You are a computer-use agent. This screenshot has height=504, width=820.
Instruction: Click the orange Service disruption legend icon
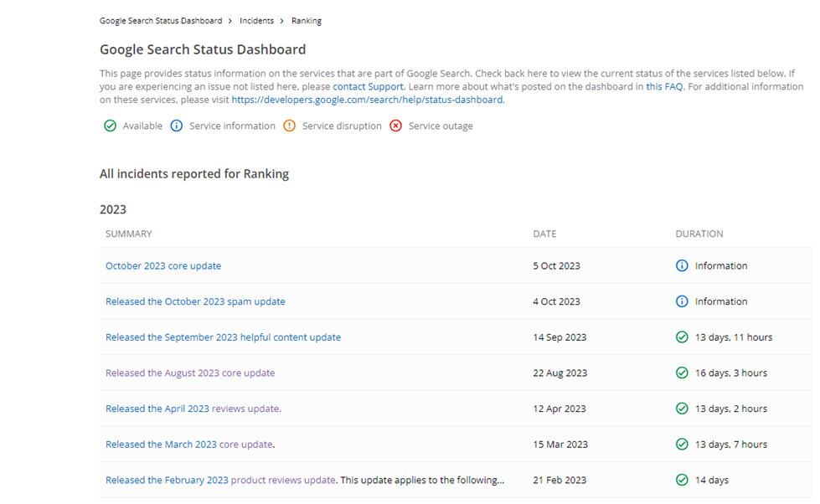[x=289, y=126]
